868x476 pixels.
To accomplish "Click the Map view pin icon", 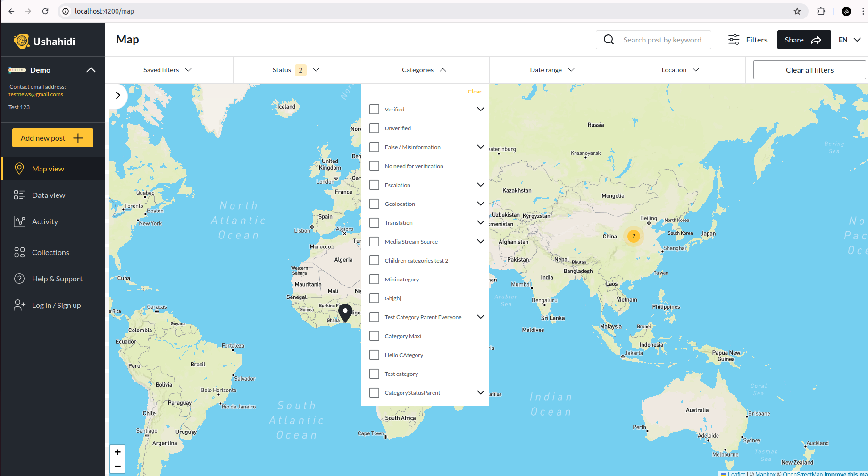I will (x=19, y=169).
